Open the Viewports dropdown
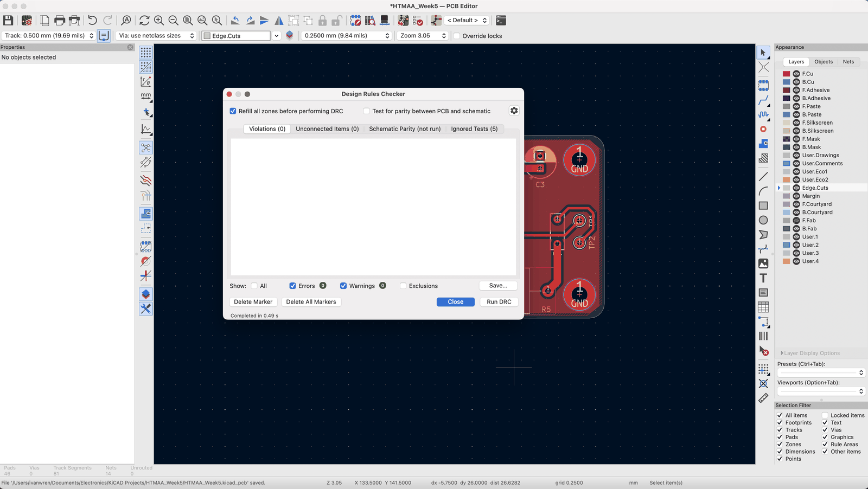This screenshot has height=489, width=868. click(821, 391)
